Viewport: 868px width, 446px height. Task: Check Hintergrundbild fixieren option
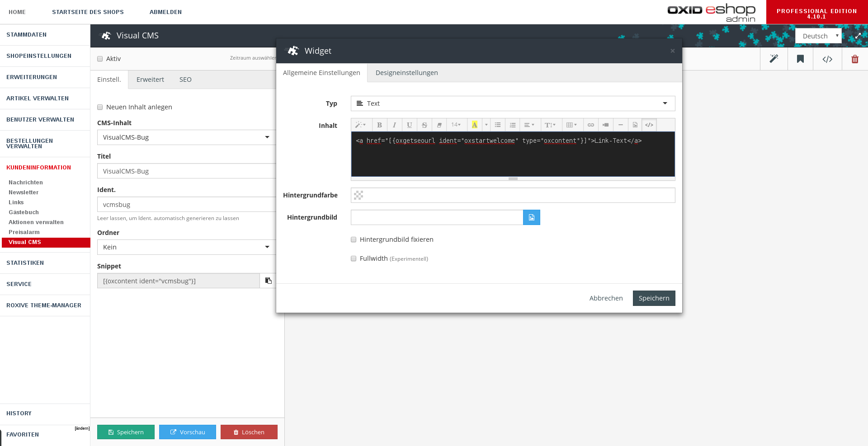354,239
